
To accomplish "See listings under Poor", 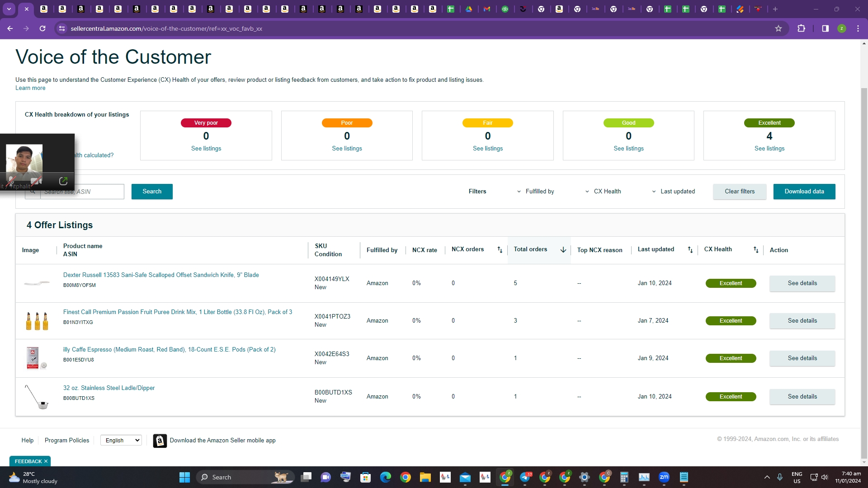I will [347, 149].
